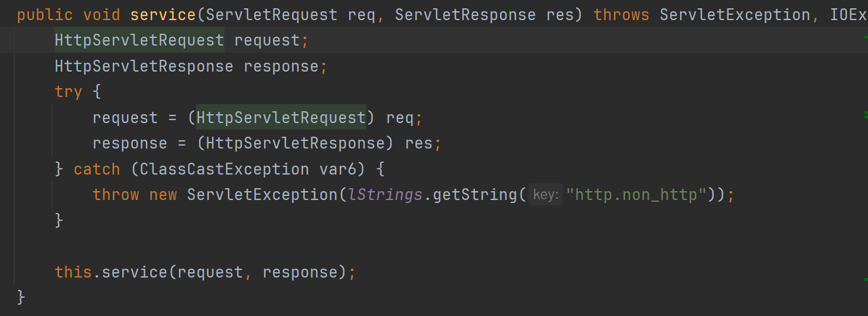The image size is (868, 316).
Task: Click the var6 exception variable
Action: (x=338, y=169)
